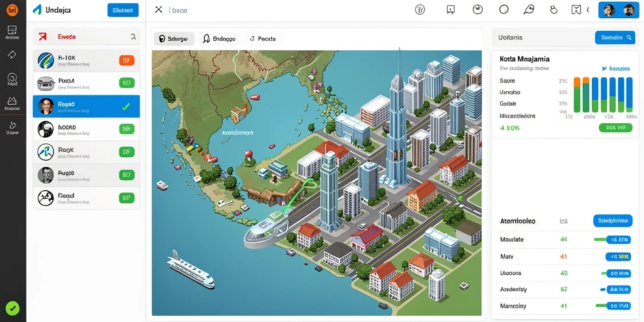Screen dimensions: 644x322
Task: Switch to the Pecta tab
Action: click(263, 39)
